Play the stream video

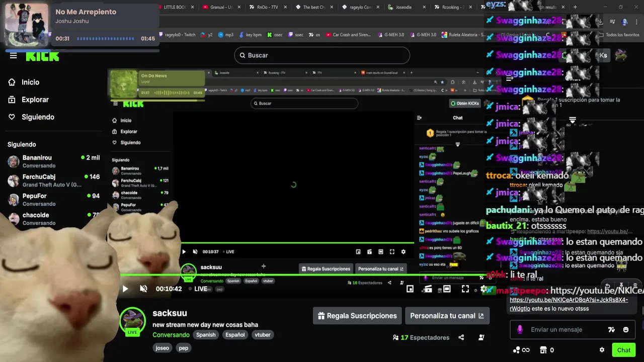click(125, 289)
